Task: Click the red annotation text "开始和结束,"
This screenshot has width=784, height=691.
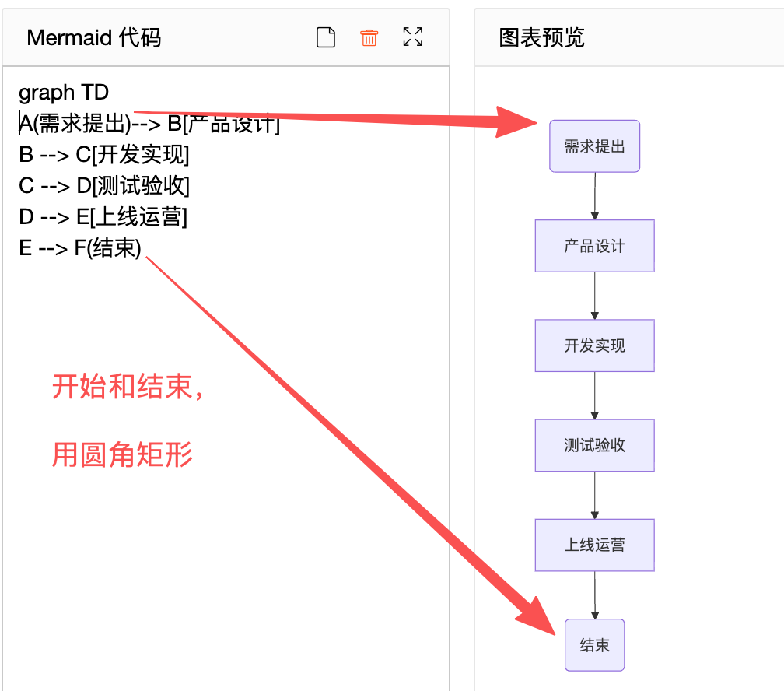Action: point(128,387)
